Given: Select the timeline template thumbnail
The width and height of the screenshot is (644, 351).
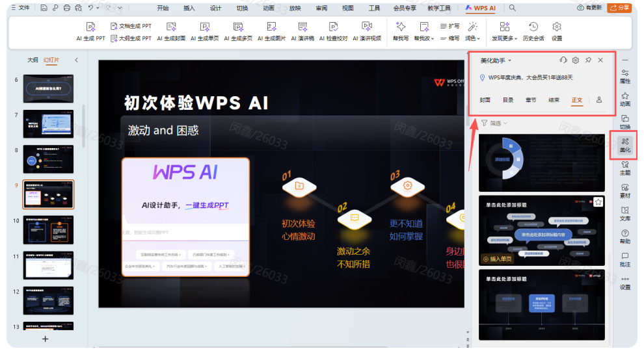Looking at the screenshot, I should 542,305.
